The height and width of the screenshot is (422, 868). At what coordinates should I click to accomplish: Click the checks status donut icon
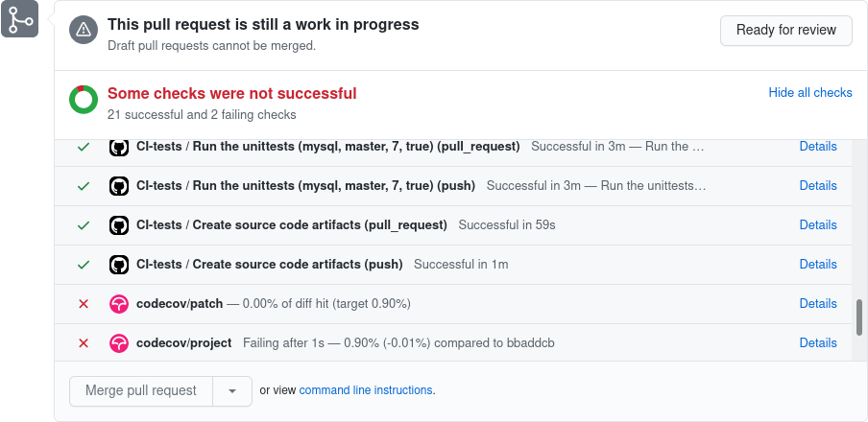coord(84,100)
